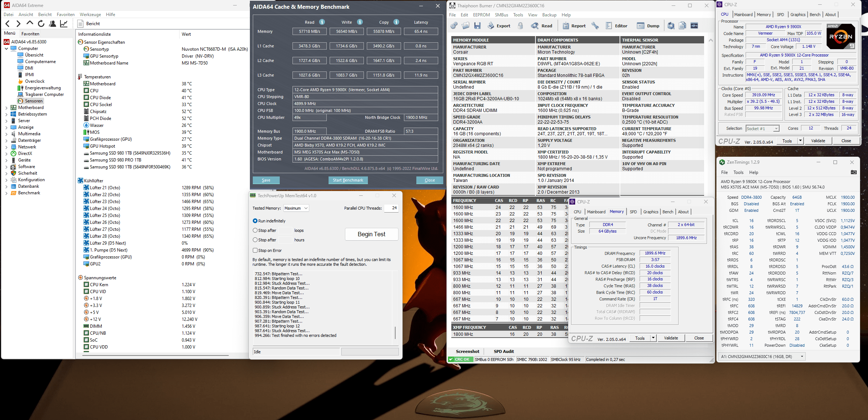The width and height of the screenshot is (868, 420).
Task: Open the Datei menu in AIDA64
Action: tap(8, 15)
